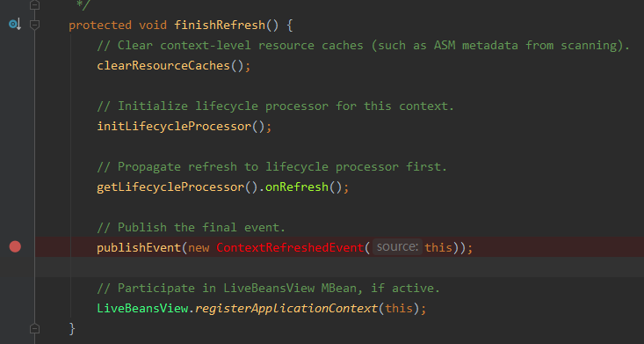
Task: Click the void return type keyword
Action: 153,26
